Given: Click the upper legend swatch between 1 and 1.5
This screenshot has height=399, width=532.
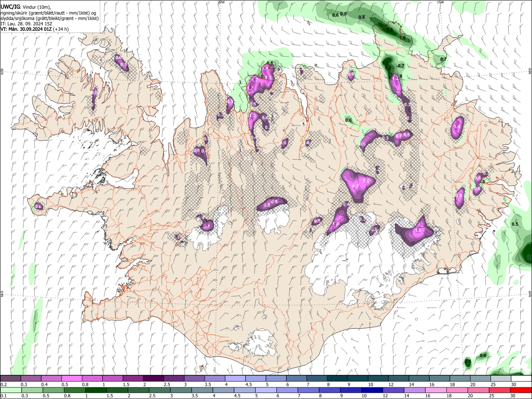Looking at the screenshot, I should coord(113,379).
